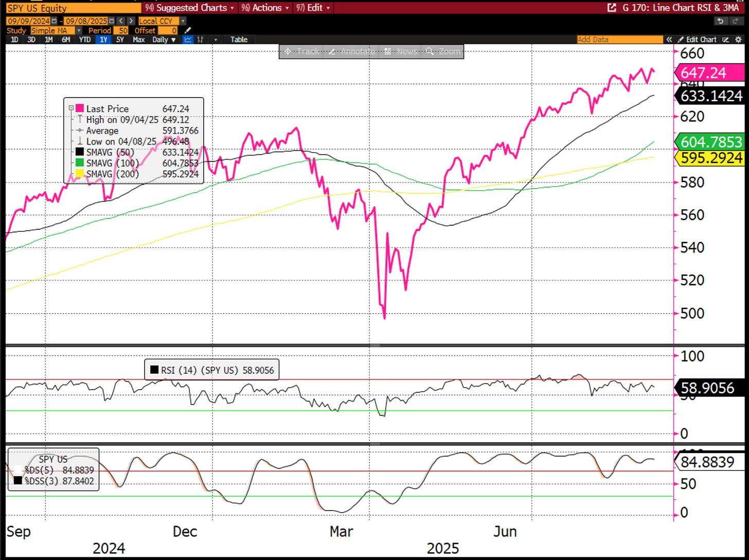The height and width of the screenshot is (560, 749).
Task: Select the line chart type icon
Action: [x=188, y=40]
